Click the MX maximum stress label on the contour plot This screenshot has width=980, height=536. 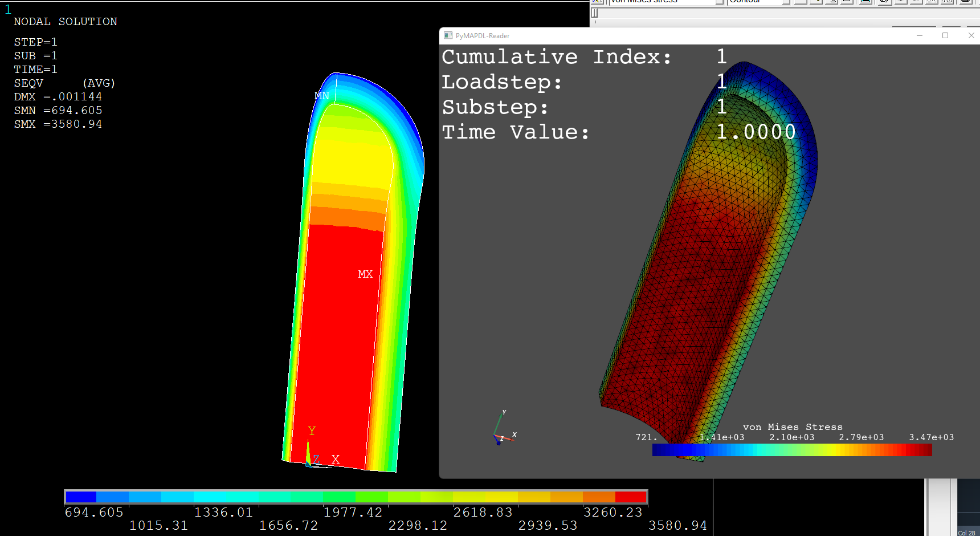[x=365, y=274]
